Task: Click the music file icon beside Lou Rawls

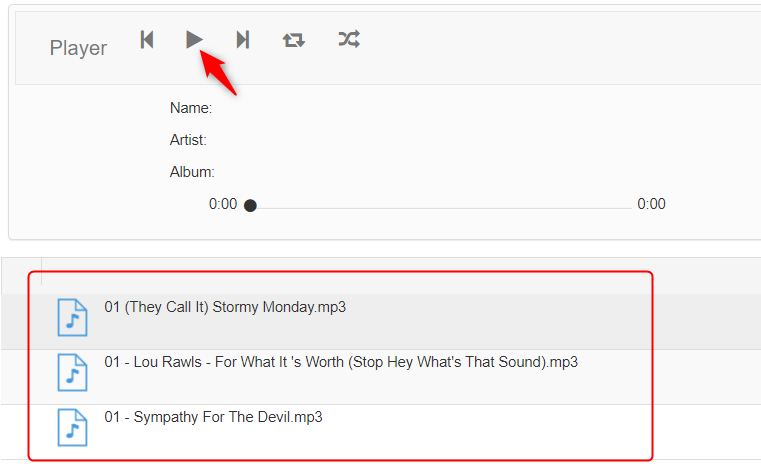Action: click(x=72, y=372)
